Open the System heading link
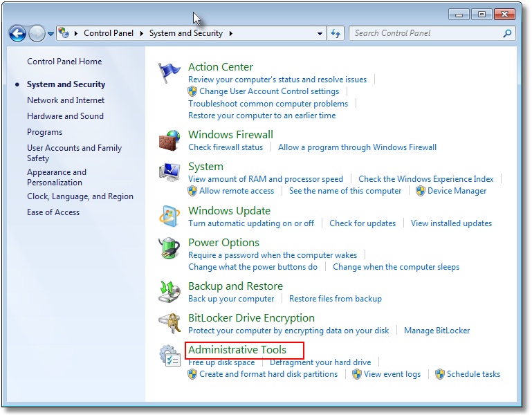The width and height of the screenshot is (532, 417). (x=206, y=167)
